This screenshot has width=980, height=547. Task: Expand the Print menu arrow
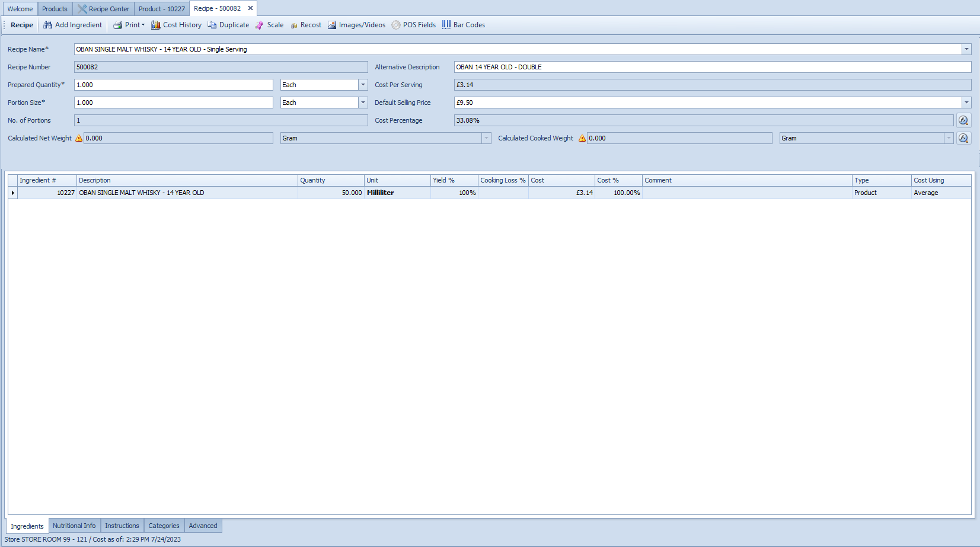click(143, 25)
